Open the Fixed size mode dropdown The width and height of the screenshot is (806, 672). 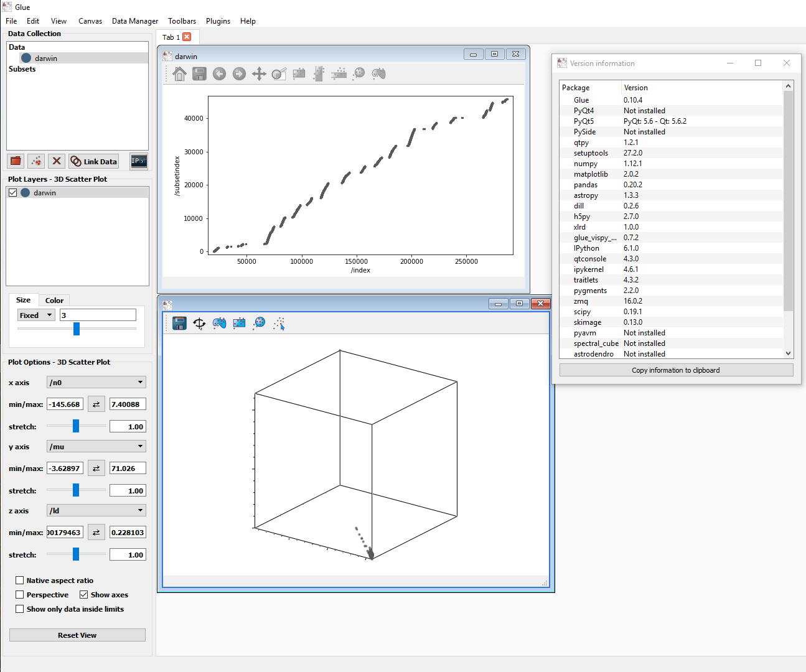click(35, 314)
